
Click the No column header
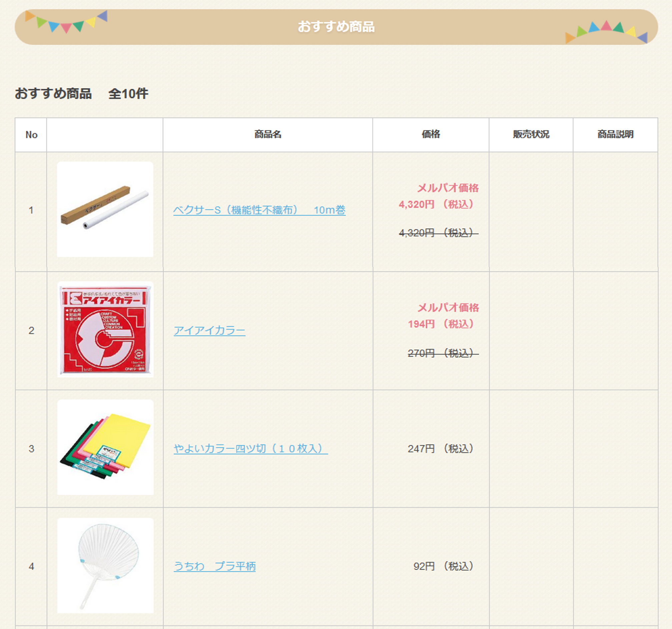31,135
